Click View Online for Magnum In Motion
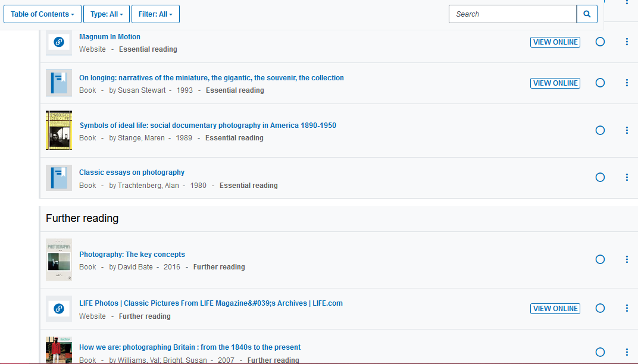The width and height of the screenshot is (638, 364). click(x=555, y=42)
